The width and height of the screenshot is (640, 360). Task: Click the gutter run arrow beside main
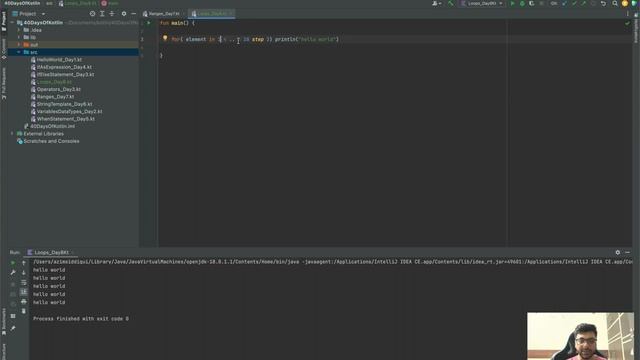[149, 23]
